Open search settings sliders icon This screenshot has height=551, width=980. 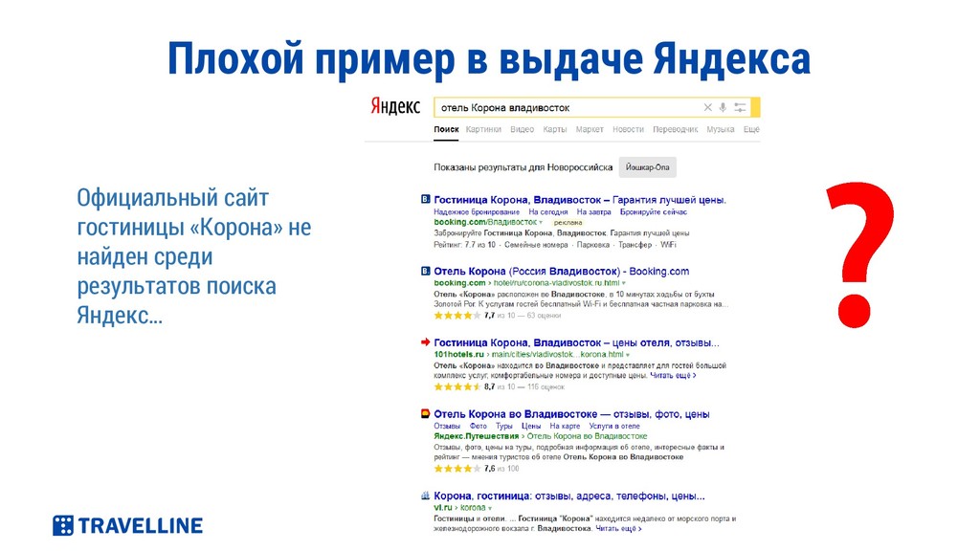click(740, 107)
